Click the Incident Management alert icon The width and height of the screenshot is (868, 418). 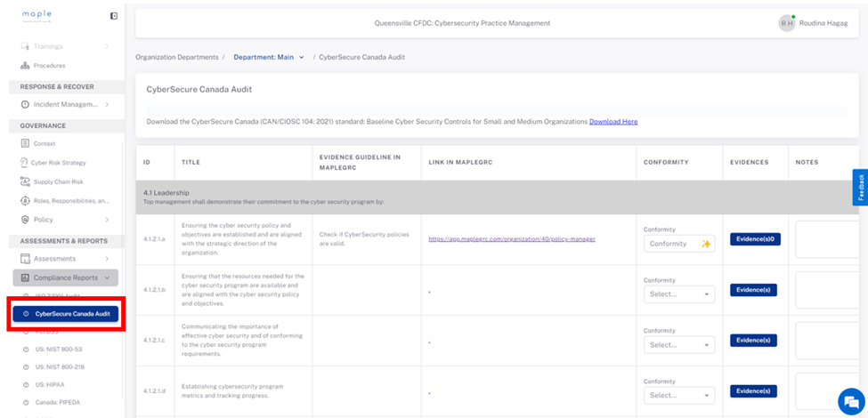[24, 105]
